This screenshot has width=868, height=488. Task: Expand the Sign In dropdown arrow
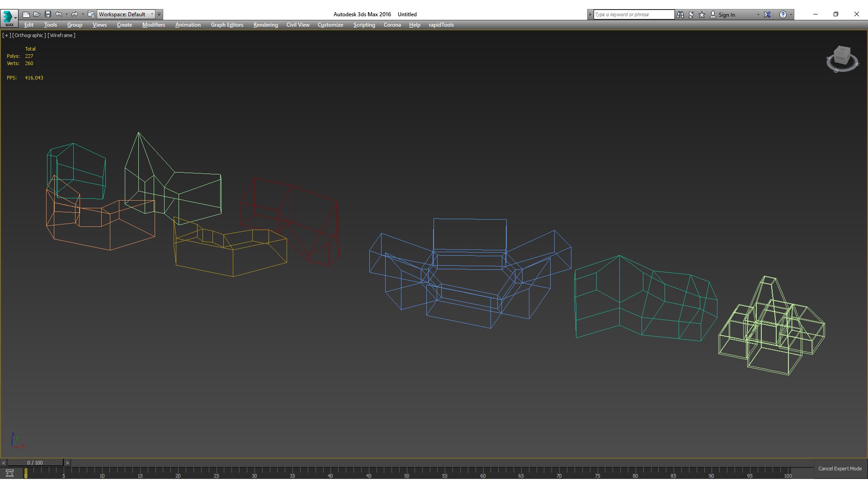coord(758,14)
